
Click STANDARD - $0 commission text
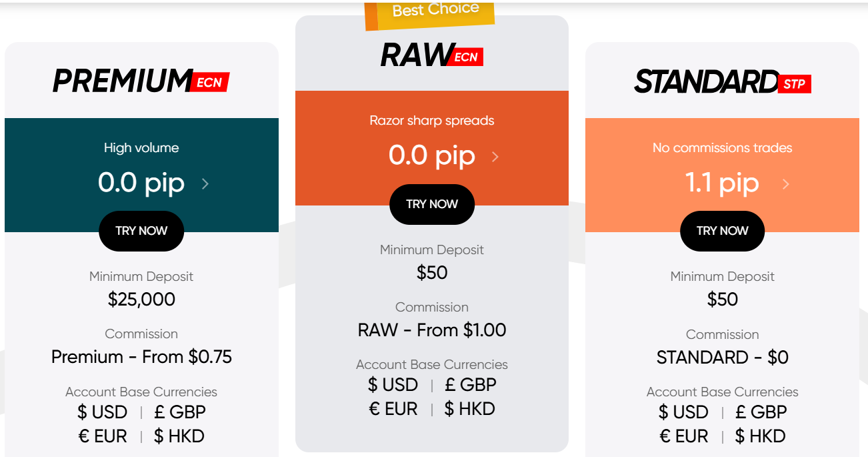coord(722,358)
